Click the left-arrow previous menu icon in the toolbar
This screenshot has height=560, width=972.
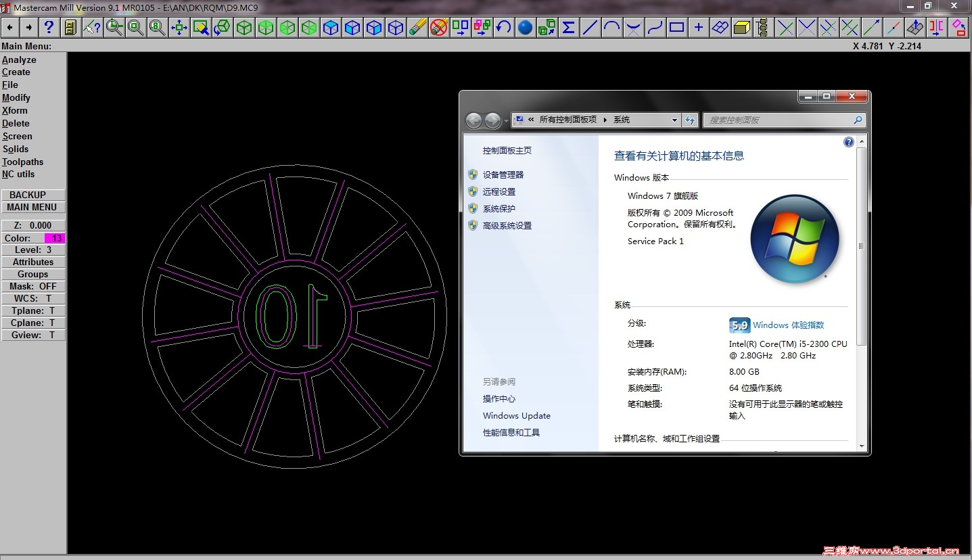coord(10,28)
